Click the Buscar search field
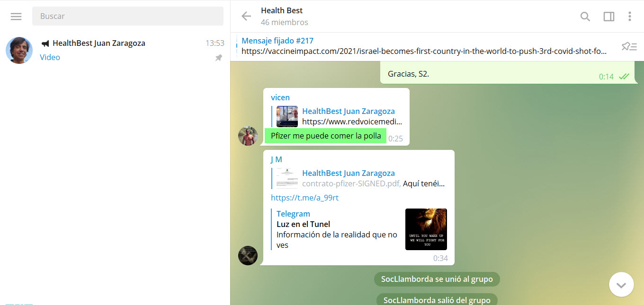This screenshot has height=305, width=644. pos(128,16)
